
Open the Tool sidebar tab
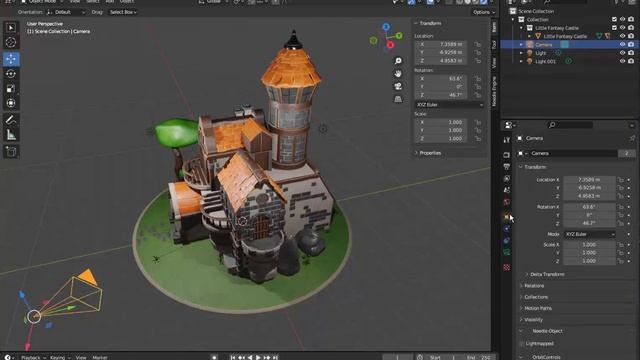[x=494, y=44]
